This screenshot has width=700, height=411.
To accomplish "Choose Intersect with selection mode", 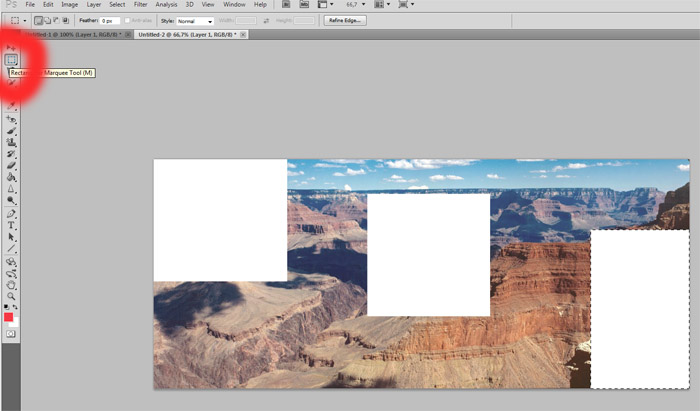I will (x=65, y=21).
